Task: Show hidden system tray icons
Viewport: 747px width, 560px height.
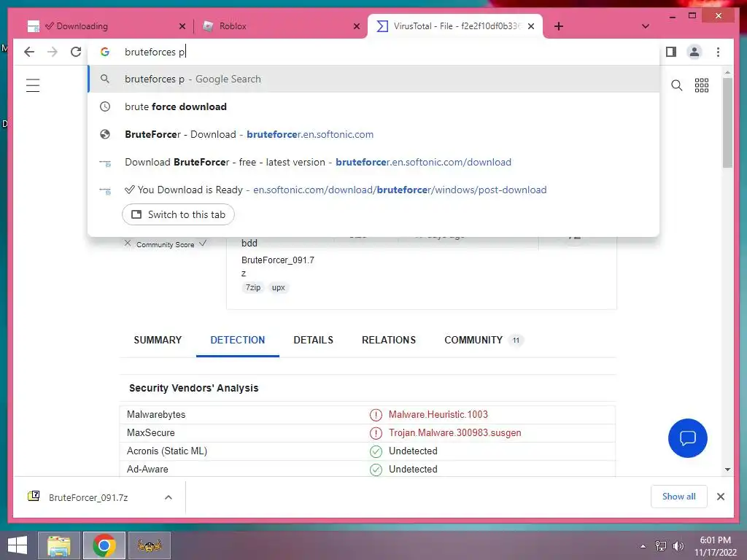Action: click(643, 546)
